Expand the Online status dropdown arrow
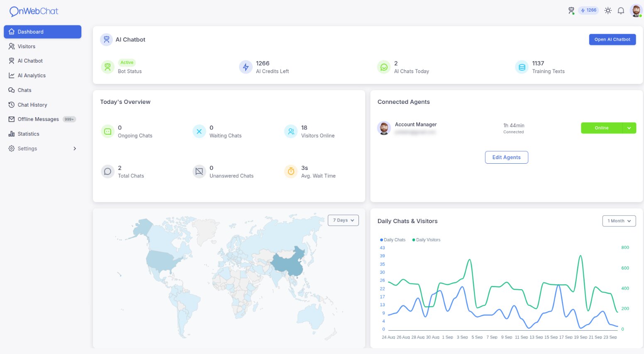This screenshot has width=644, height=354. click(x=629, y=128)
